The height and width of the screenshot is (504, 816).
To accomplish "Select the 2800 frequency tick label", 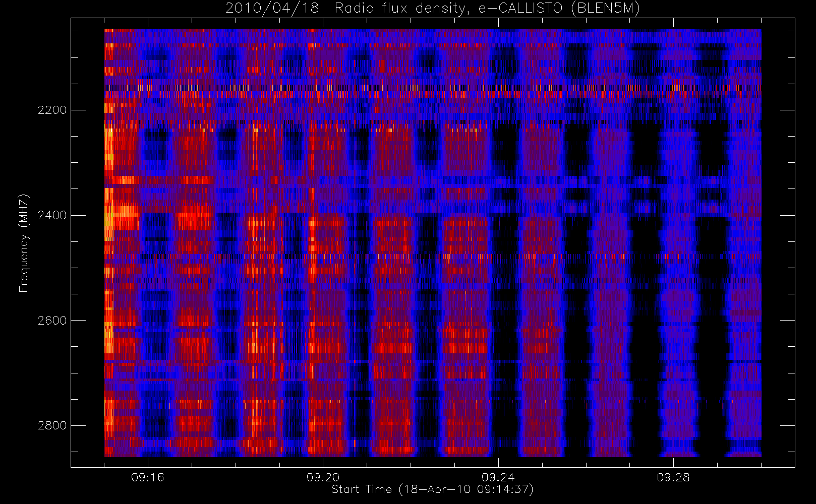I will point(52,426).
